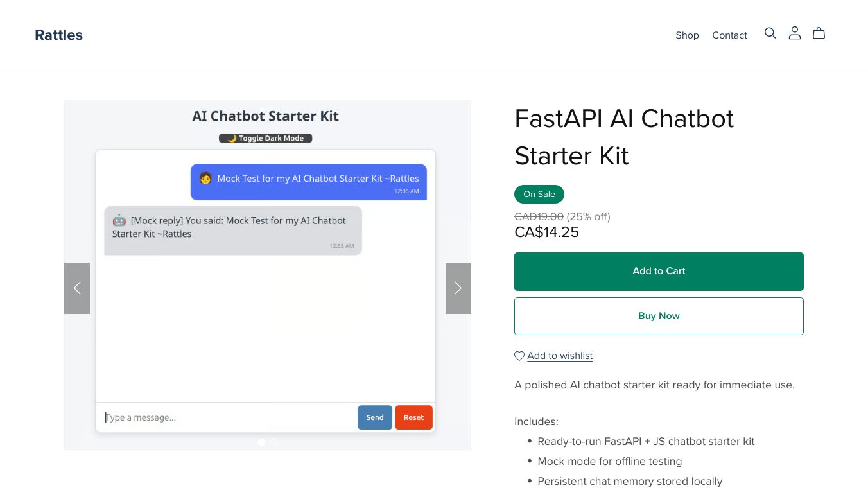
Task: Click the Type a message field
Action: tap(225, 417)
